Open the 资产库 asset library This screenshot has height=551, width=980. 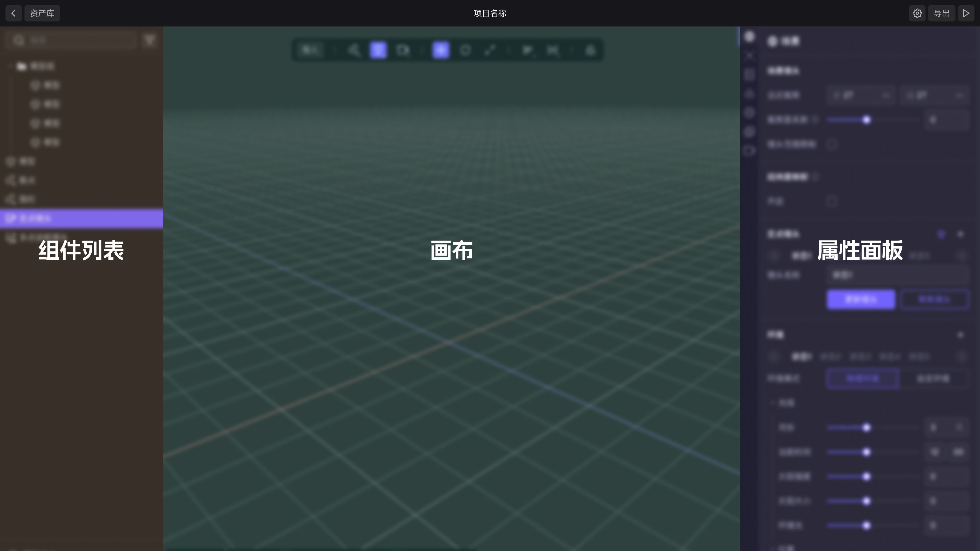[42, 13]
